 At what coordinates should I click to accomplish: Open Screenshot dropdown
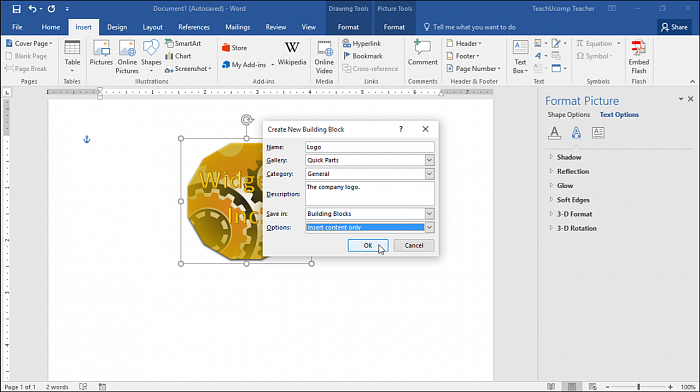[x=188, y=69]
